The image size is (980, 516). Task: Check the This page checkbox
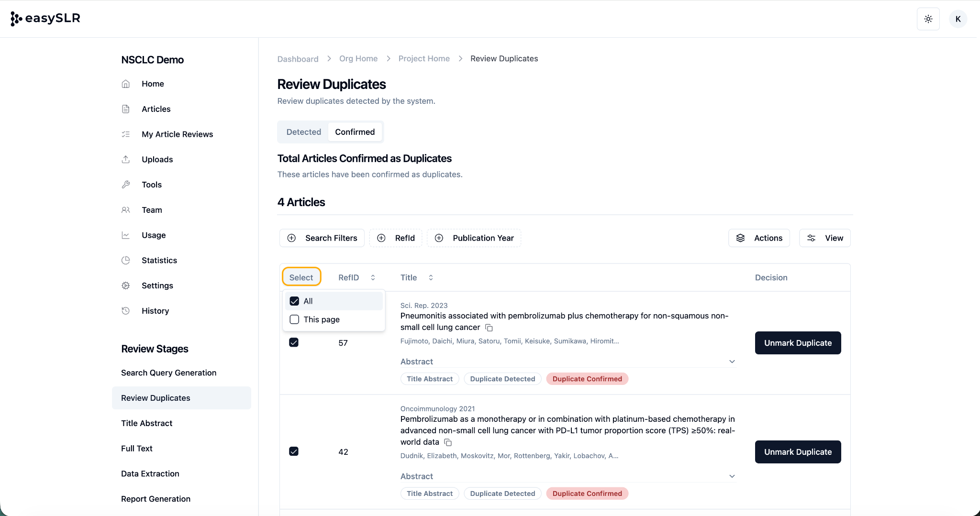[294, 319]
